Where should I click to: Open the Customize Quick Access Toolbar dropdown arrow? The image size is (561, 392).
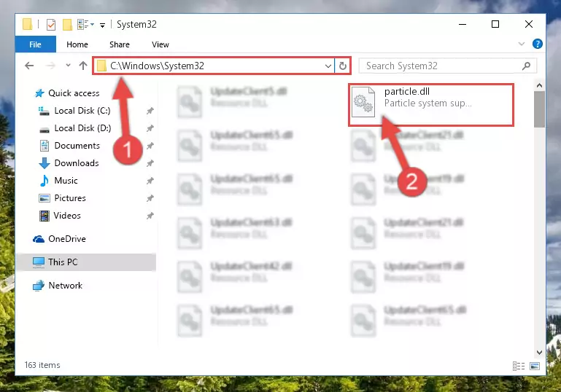click(x=102, y=25)
